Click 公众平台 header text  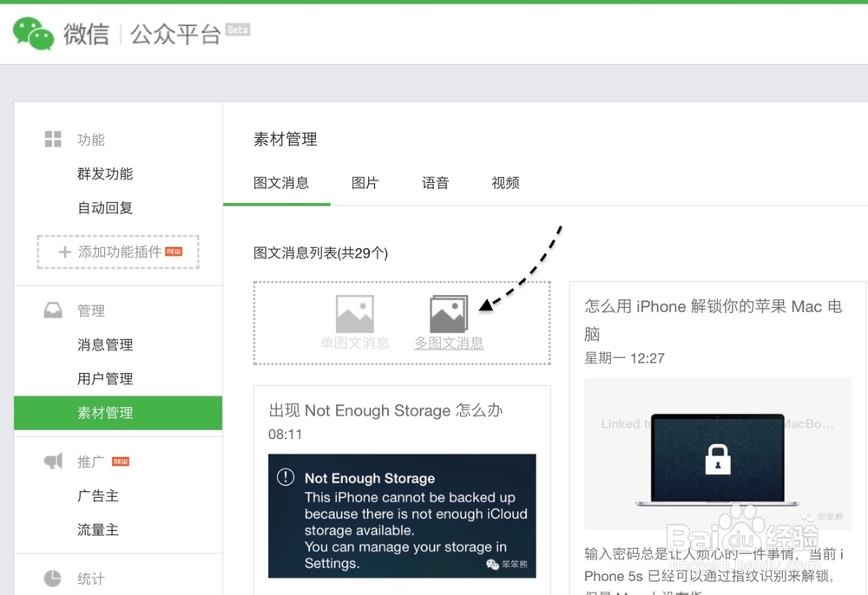point(175,35)
